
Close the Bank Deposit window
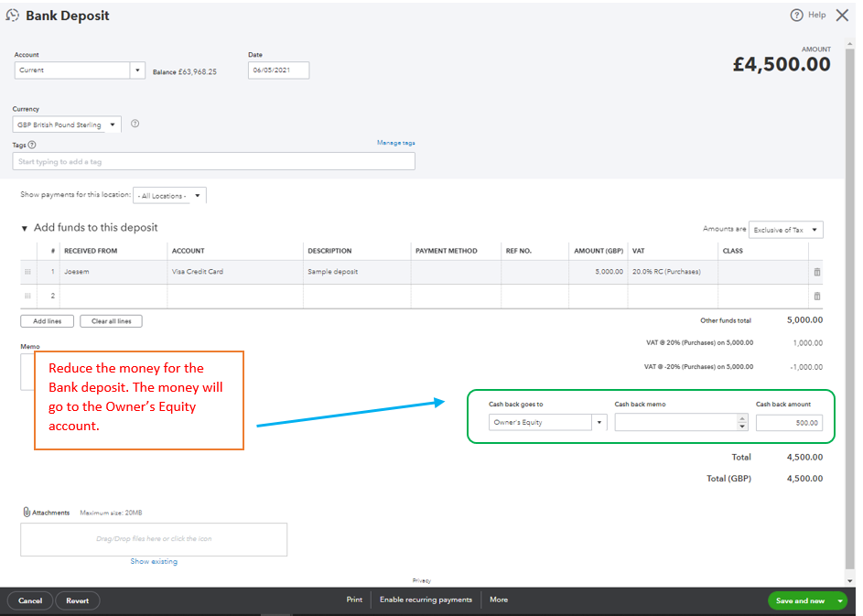(842, 16)
